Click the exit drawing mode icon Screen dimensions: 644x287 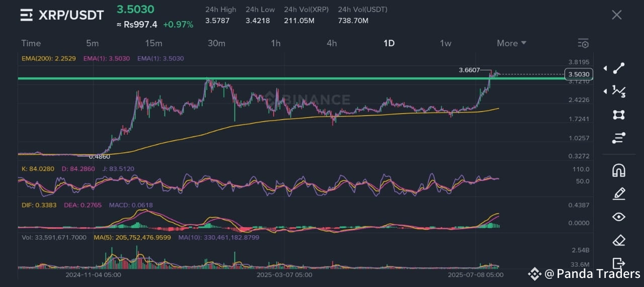click(x=618, y=263)
